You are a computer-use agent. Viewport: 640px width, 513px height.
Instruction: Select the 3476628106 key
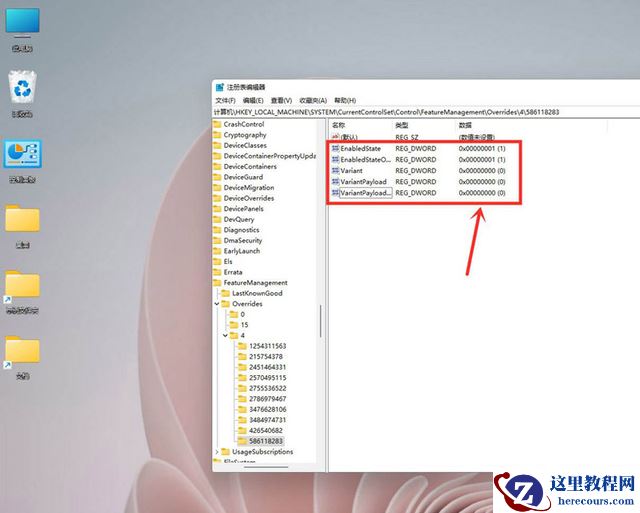click(267, 409)
